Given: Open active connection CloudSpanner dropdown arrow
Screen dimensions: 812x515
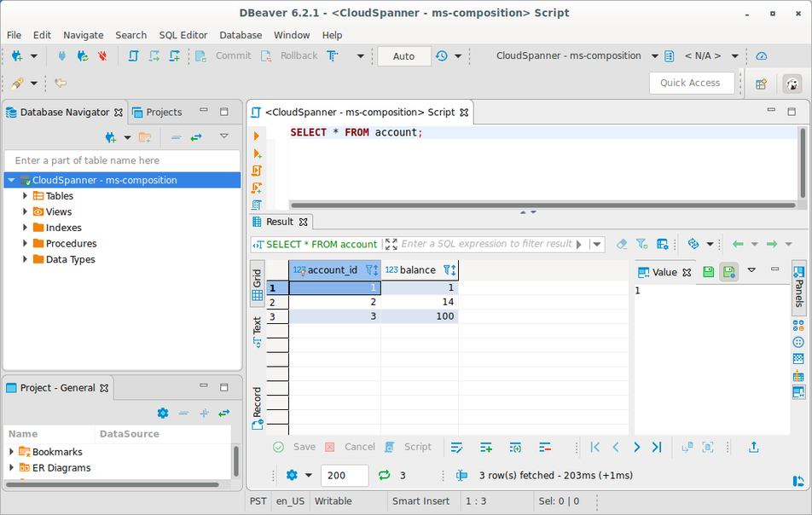Looking at the screenshot, I should [x=654, y=56].
